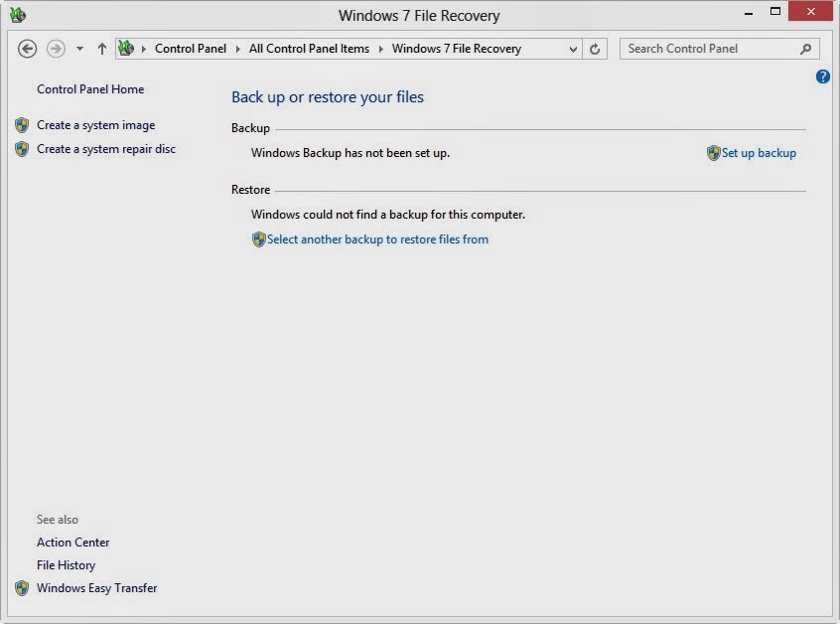Viewport: 840px width, 624px height.
Task: Open Help with the question mark icon
Action: (823, 77)
